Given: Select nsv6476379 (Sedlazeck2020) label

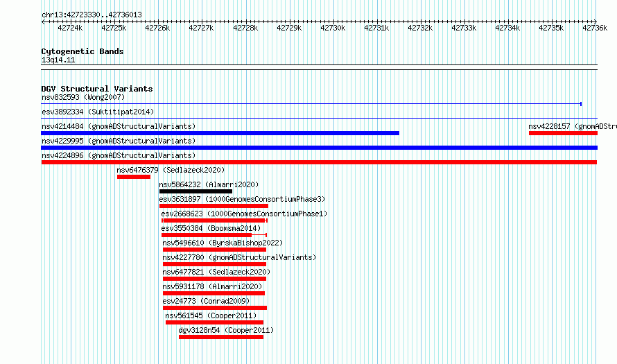Looking at the screenshot, I should pos(171,170).
